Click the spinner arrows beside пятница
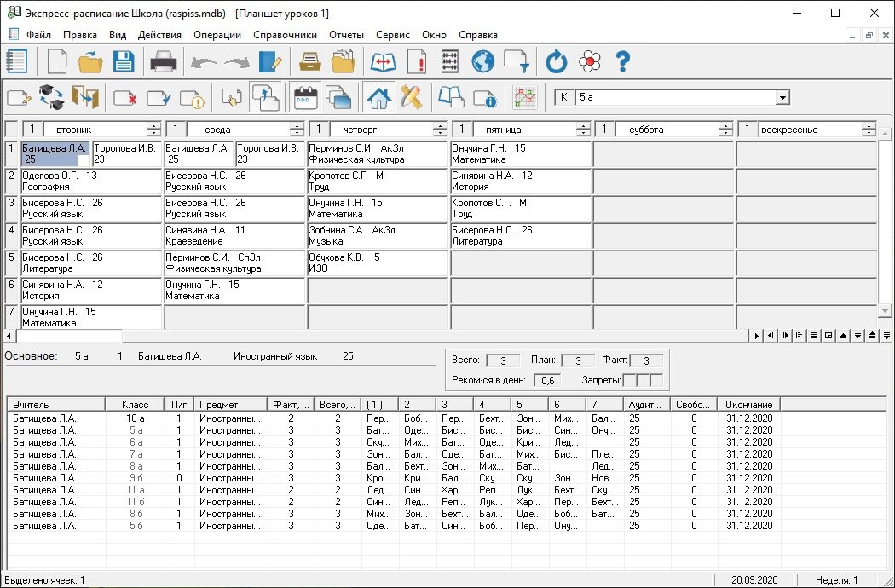 [583, 130]
